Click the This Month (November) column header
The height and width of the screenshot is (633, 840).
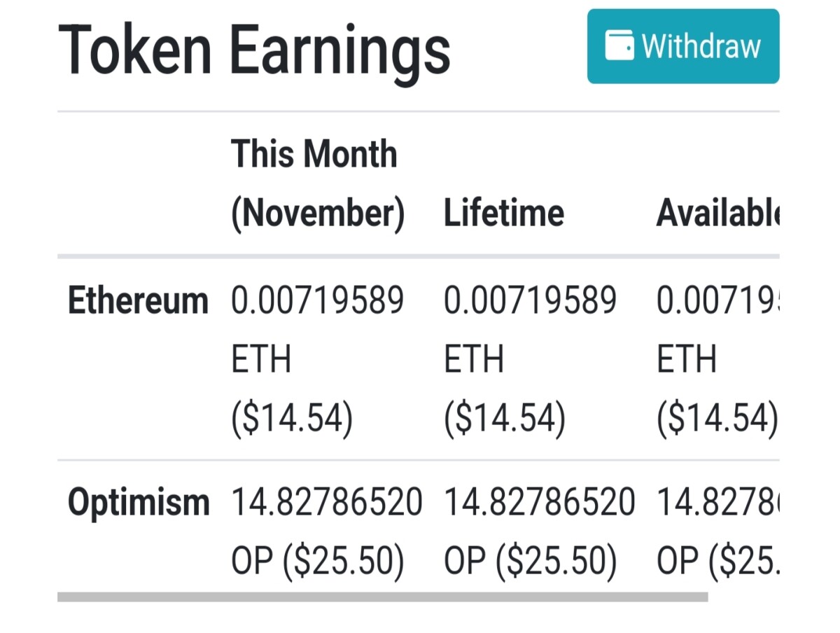coord(318,183)
